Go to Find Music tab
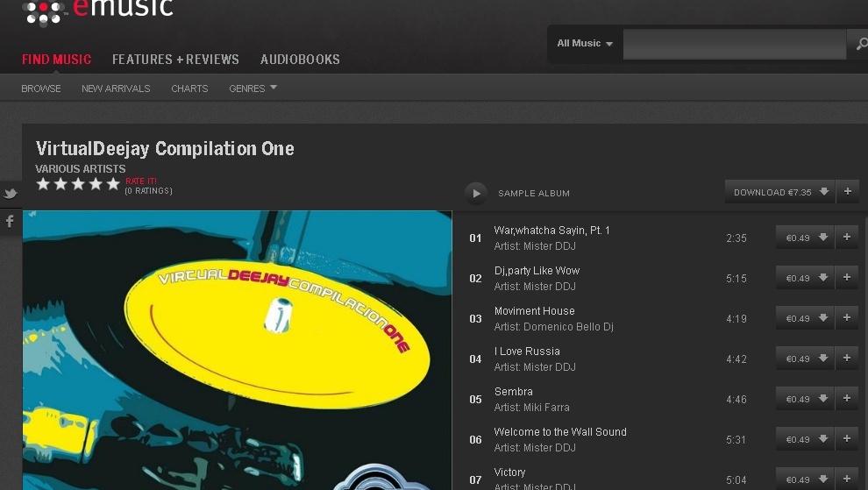The width and height of the screenshot is (868, 490). point(56,60)
